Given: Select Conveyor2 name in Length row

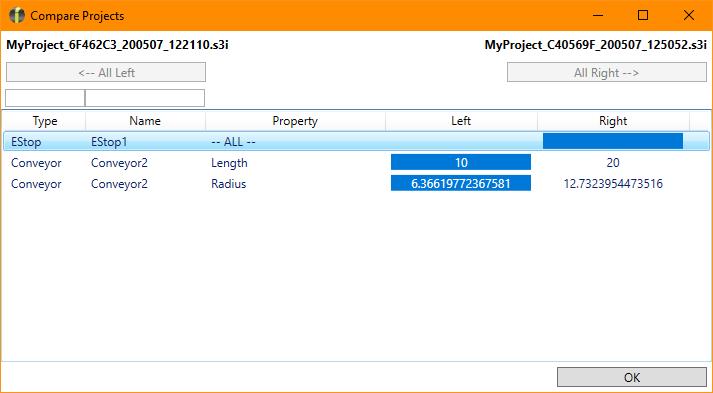Looking at the screenshot, I should pos(119,163).
